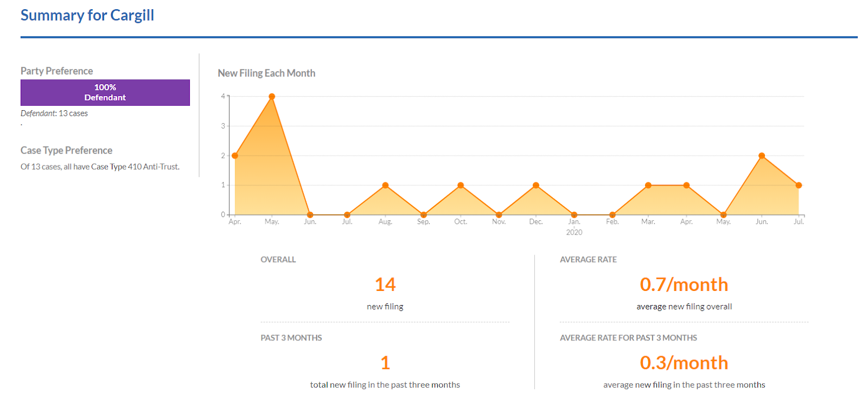This screenshot has height=406, width=868.
Task: Click the 'Party Preference' label
Action: pos(57,71)
